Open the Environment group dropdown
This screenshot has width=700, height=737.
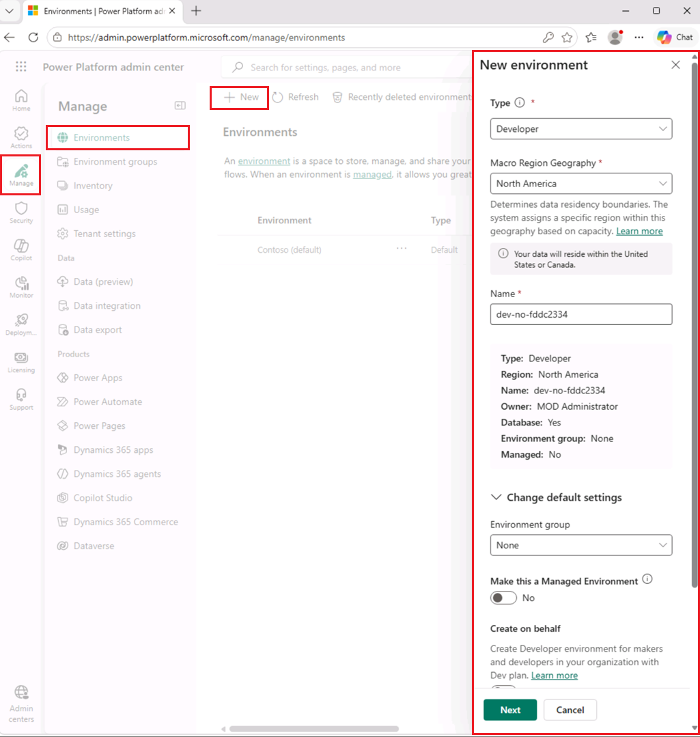click(x=581, y=545)
